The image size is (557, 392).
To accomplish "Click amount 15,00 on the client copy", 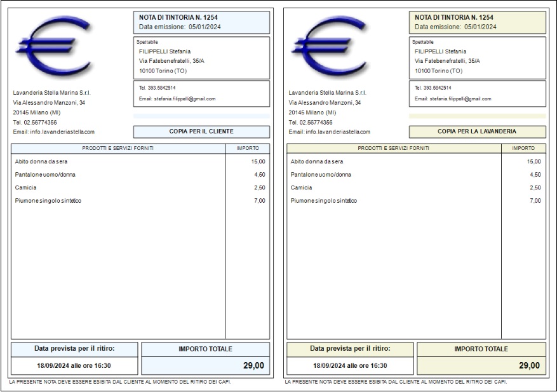I will tap(258, 161).
